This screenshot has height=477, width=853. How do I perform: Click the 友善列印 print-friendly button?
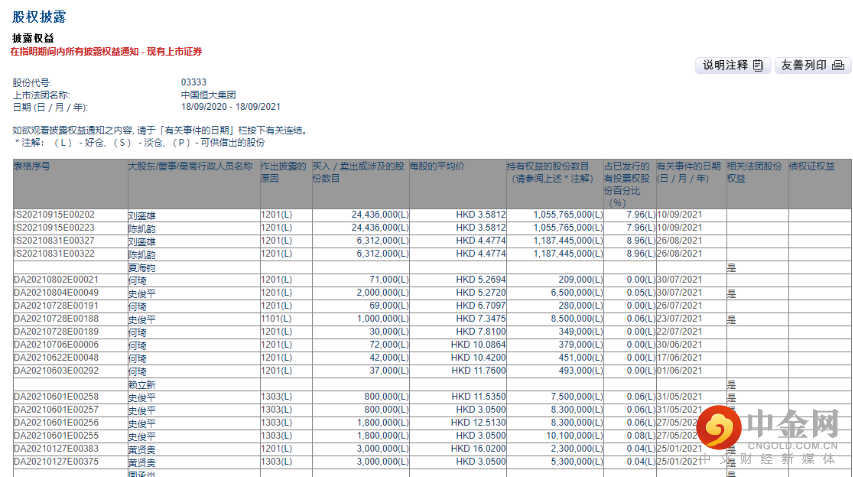click(812, 65)
